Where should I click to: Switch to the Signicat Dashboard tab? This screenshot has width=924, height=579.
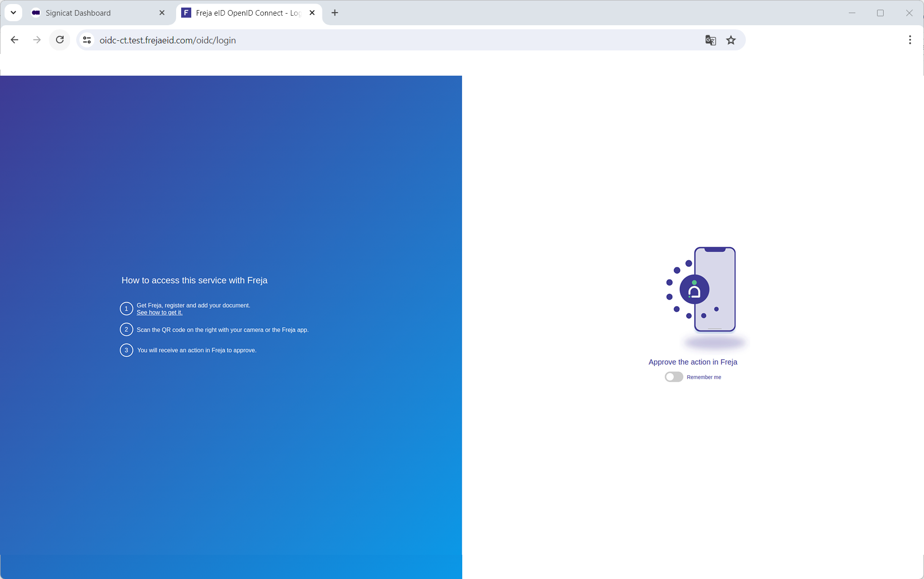click(97, 13)
